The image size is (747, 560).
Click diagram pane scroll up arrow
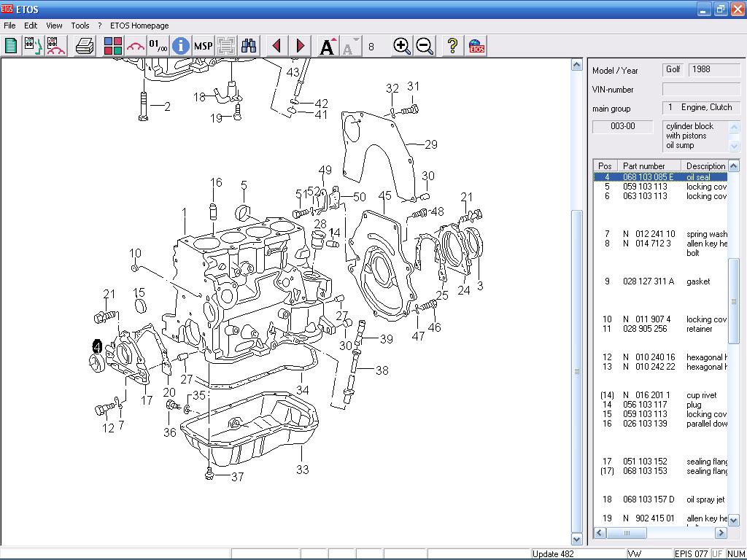pyautogui.click(x=577, y=64)
